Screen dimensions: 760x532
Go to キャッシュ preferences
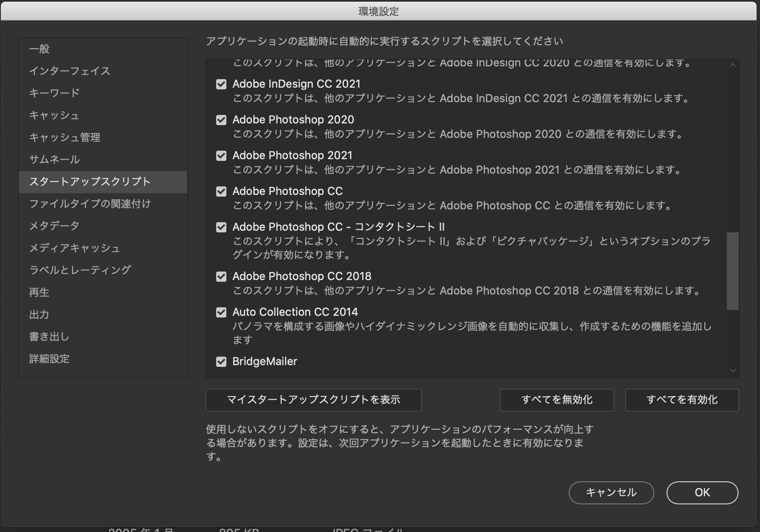103,115
